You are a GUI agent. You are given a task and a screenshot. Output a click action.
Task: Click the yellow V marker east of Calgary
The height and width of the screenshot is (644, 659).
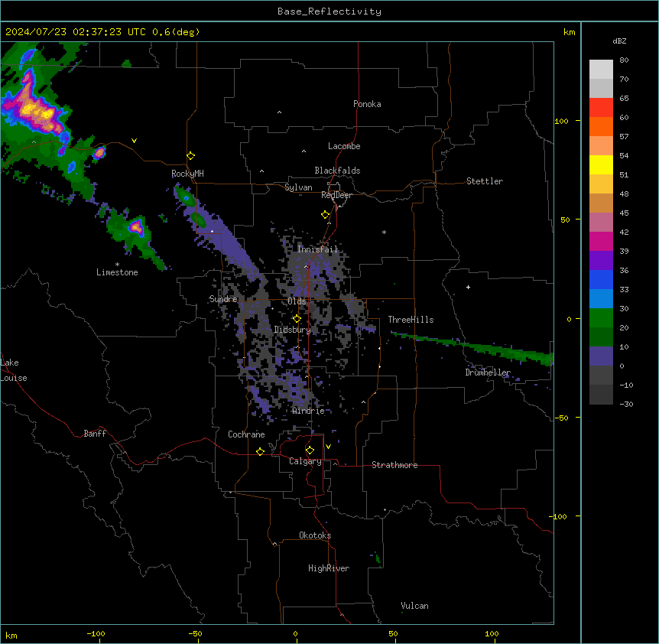[328, 447]
